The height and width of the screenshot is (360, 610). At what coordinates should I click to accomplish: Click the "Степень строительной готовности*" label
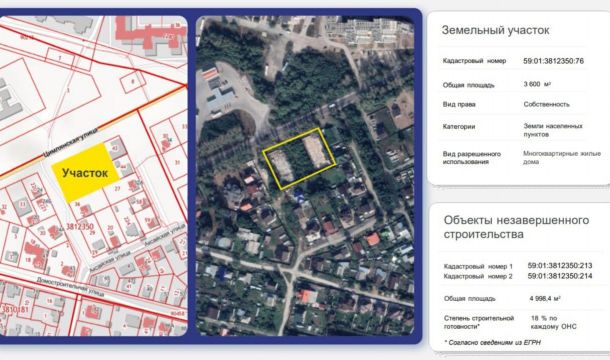coord(479,322)
